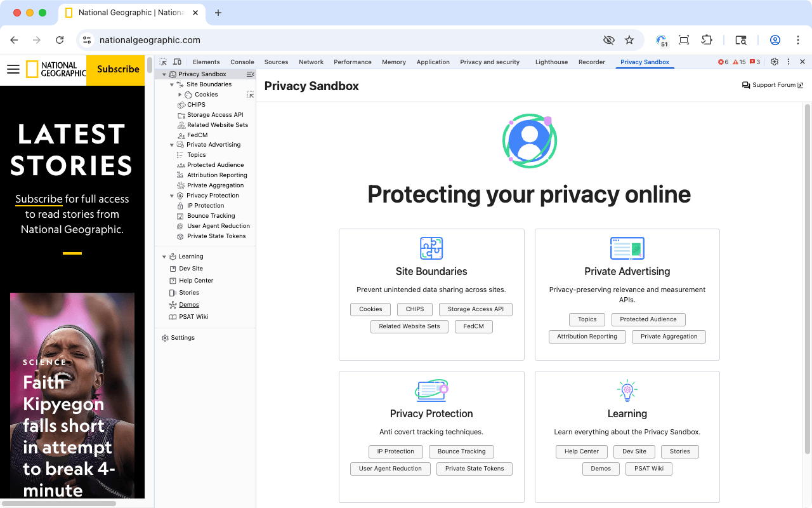Collapse the Site Boundaries tree section
This screenshot has width=812, height=508.
point(171,84)
